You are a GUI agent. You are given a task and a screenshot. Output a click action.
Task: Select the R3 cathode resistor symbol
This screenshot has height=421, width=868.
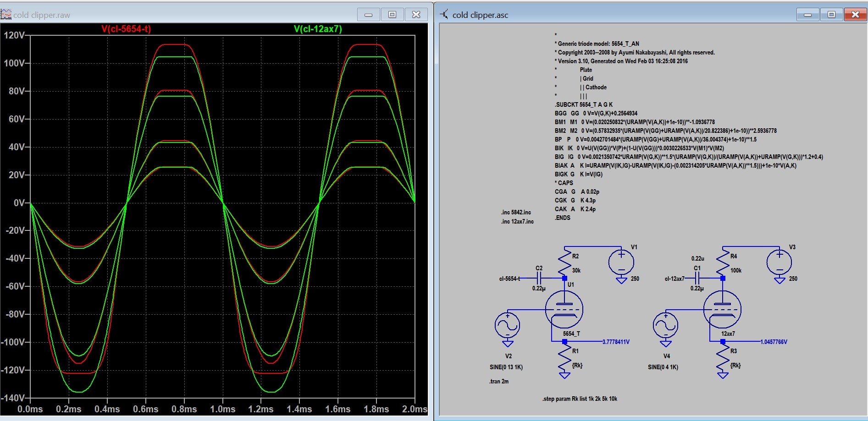click(723, 358)
